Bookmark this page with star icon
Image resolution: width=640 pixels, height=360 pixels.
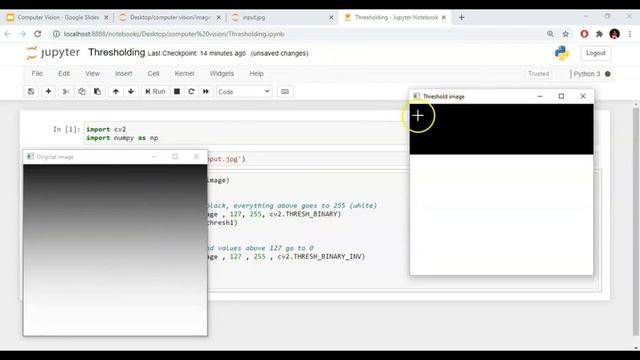coord(565,34)
